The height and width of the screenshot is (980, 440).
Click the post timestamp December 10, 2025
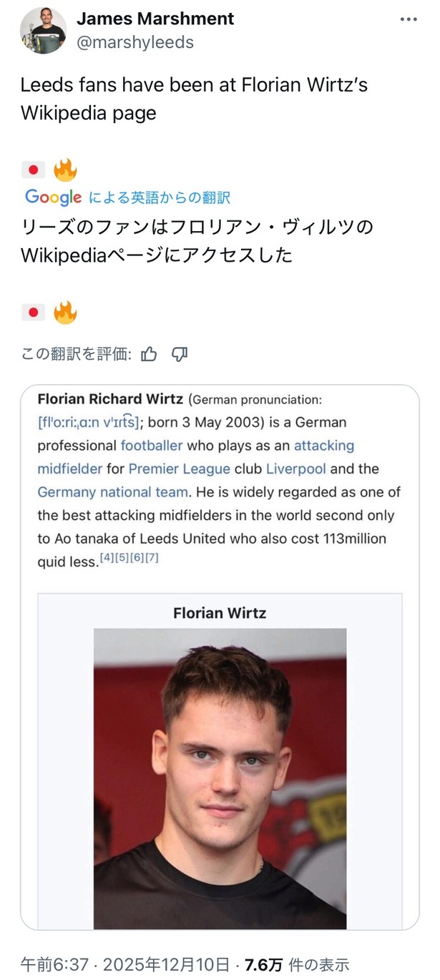(x=166, y=964)
